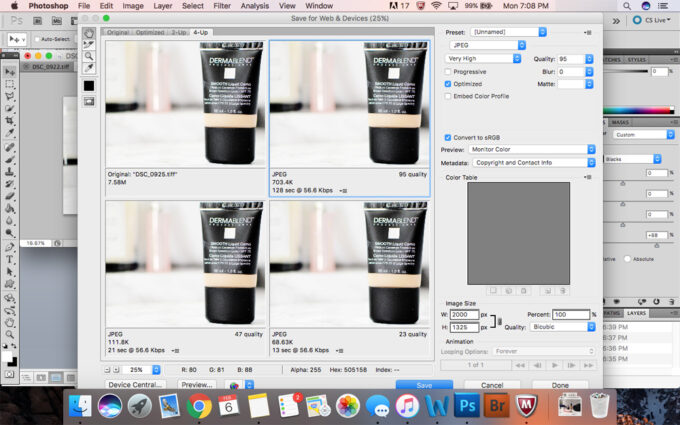Click the Spotlight search icon in menu bar
The width and height of the screenshot is (680, 425).
coord(627,6)
